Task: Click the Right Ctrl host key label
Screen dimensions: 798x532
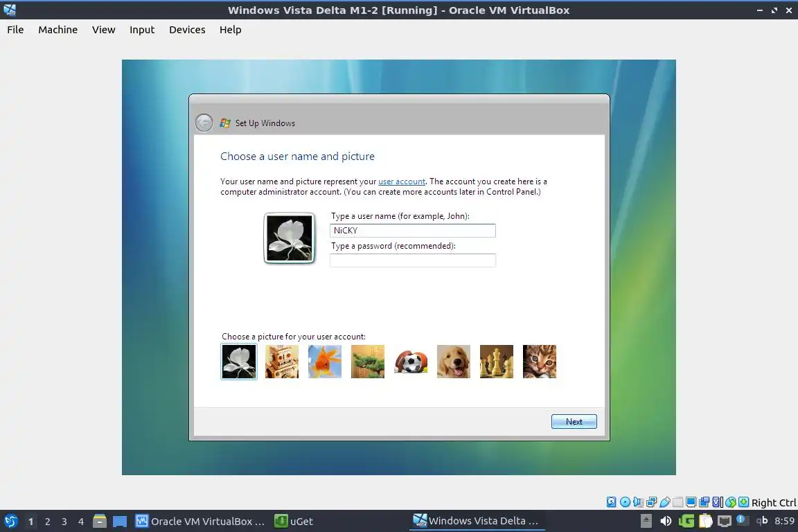Action: point(774,502)
